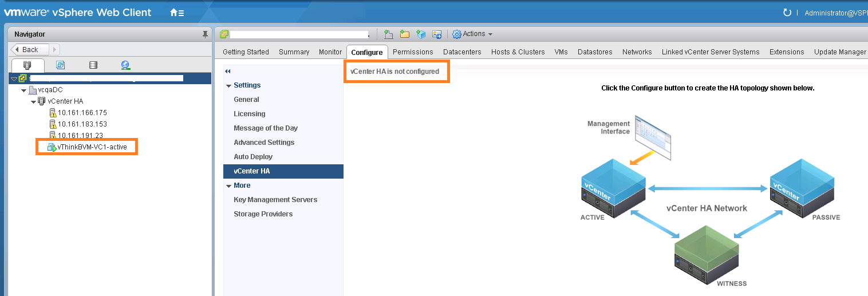
Task: Click the add cube toolbar icon
Action: click(421, 34)
